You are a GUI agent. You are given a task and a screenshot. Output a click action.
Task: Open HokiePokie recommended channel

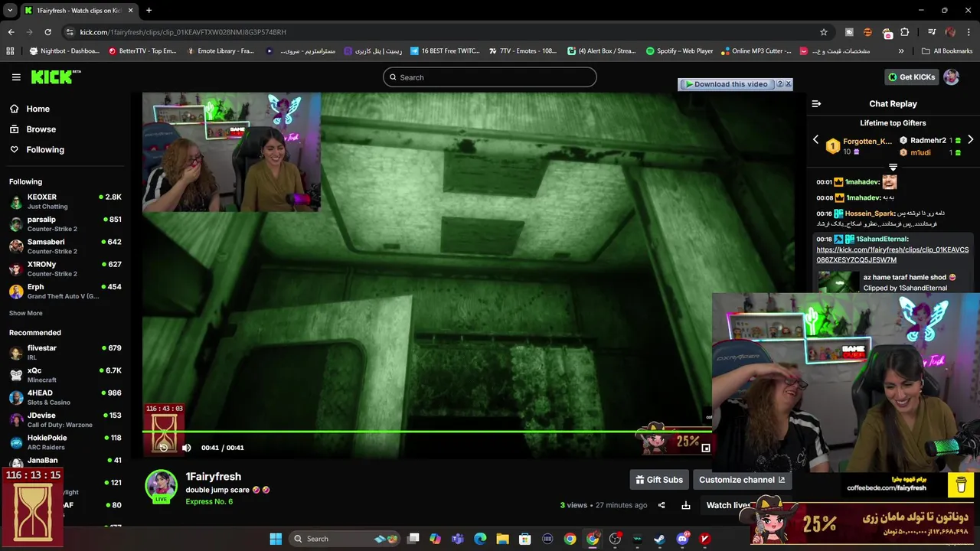65,442
